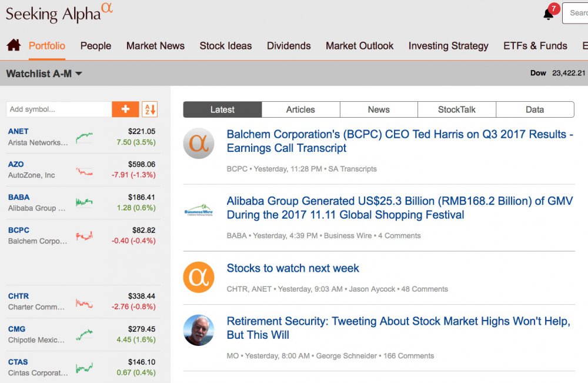Open the Dividends menu item
This screenshot has width=588, height=383.
[x=289, y=46]
